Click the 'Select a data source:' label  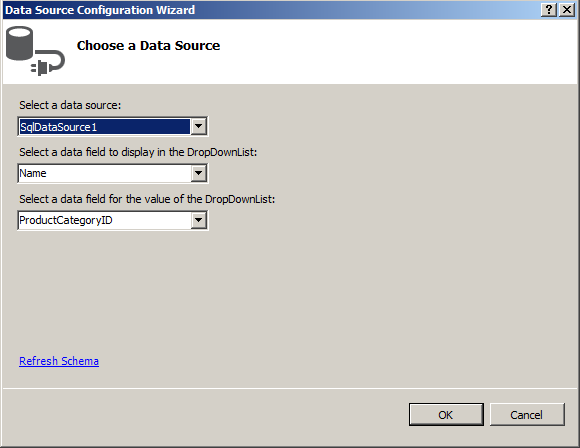coord(70,105)
